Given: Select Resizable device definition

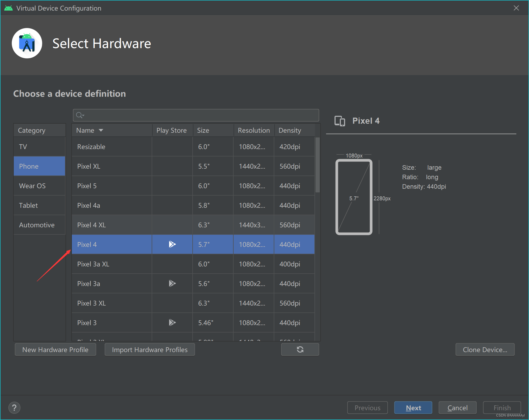Looking at the screenshot, I should [x=91, y=146].
